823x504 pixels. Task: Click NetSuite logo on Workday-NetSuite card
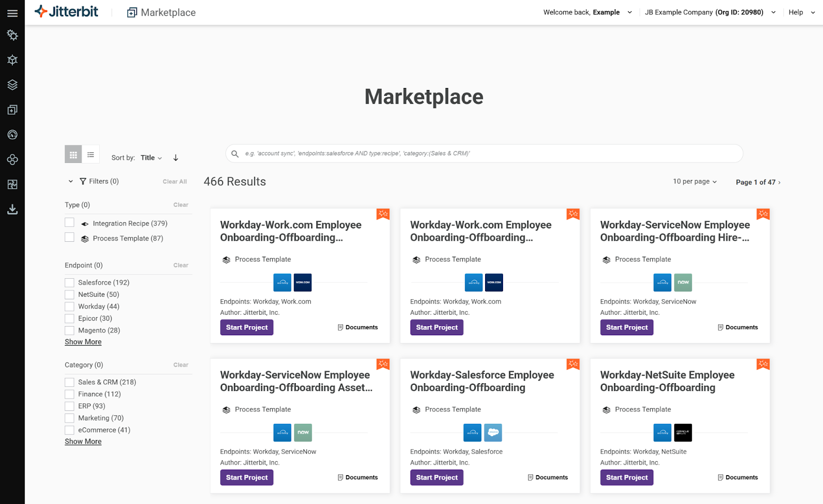tap(683, 433)
